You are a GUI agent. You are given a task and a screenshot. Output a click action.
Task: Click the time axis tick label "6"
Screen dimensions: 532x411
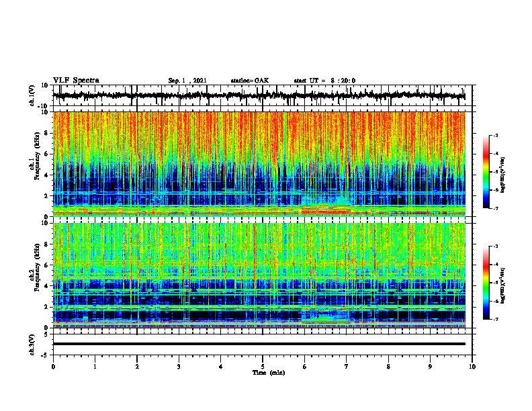click(x=305, y=367)
